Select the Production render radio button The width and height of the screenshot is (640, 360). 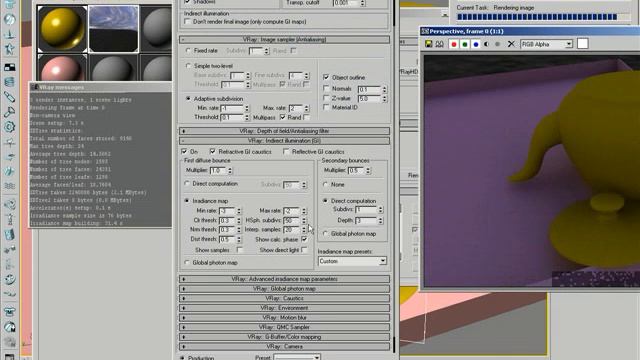tap(182, 358)
